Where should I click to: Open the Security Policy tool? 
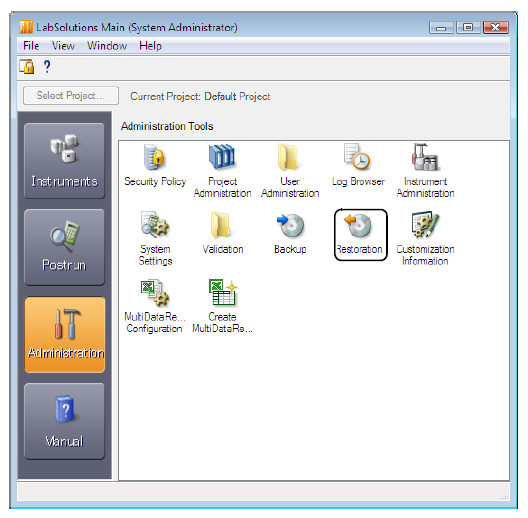[x=155, y=165]
